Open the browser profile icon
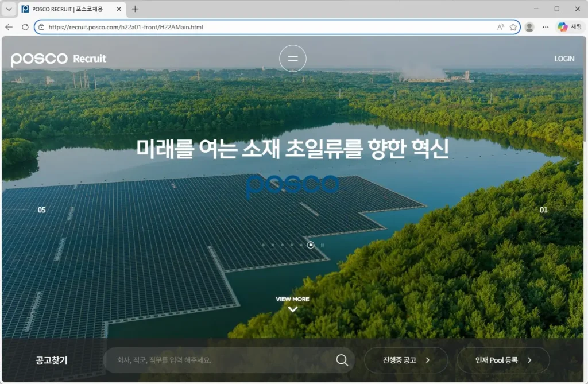This screenshot has height=384, width=588. coord(529,27)
